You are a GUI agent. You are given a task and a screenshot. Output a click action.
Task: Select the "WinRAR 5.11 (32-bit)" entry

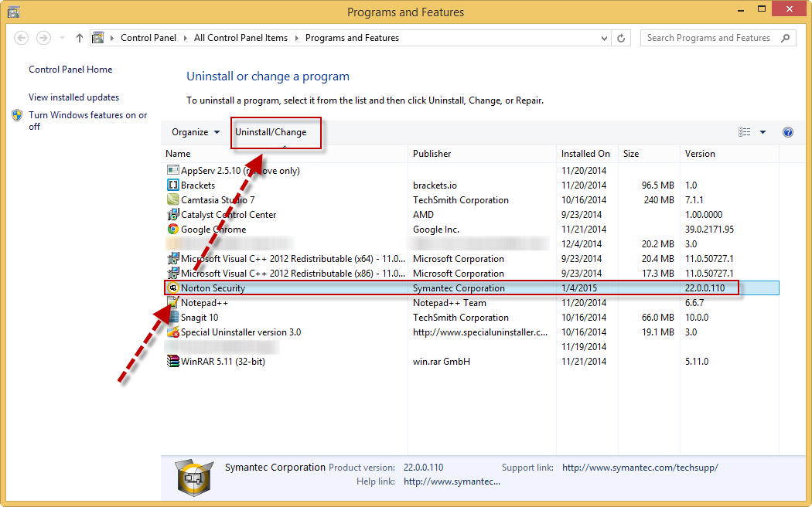(x=223, y=362)
